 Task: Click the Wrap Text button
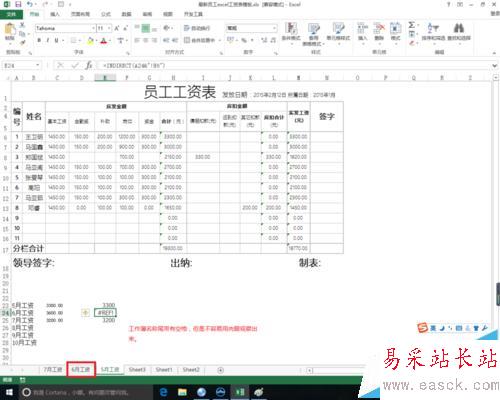(x=197, y=28)
